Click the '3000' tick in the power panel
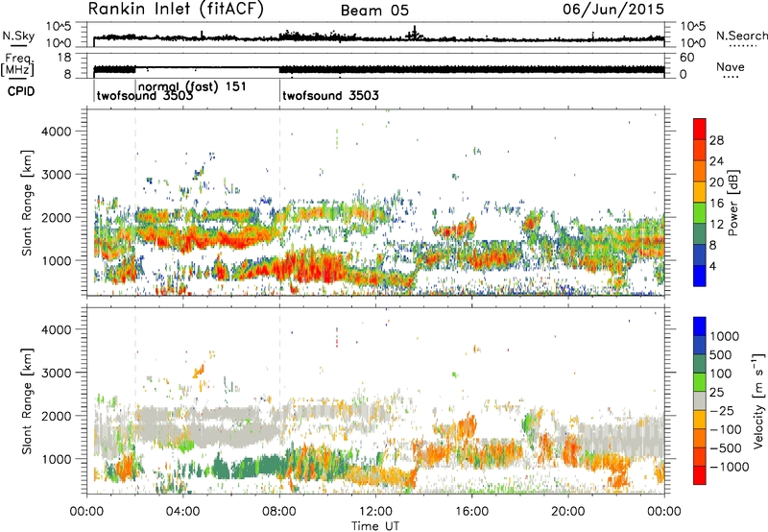 click(x=57, y=175)
